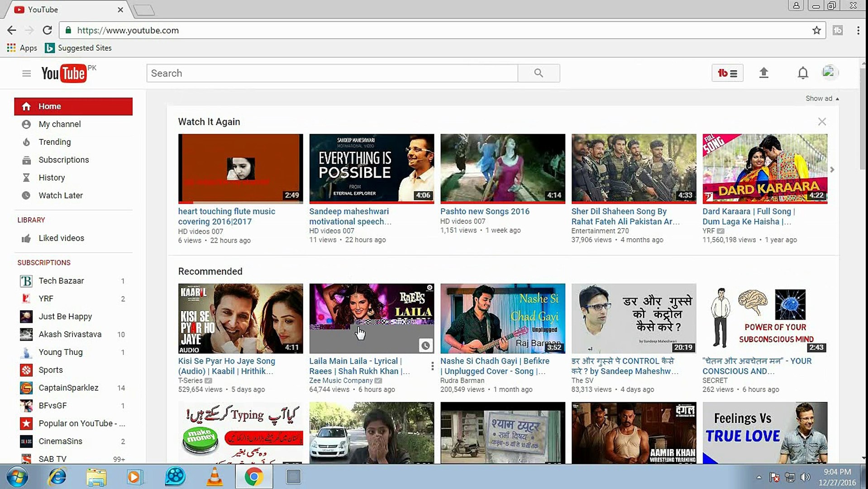Open the notifications bell
The height and width of the screenshot is (489, 868).
[802, 73]
